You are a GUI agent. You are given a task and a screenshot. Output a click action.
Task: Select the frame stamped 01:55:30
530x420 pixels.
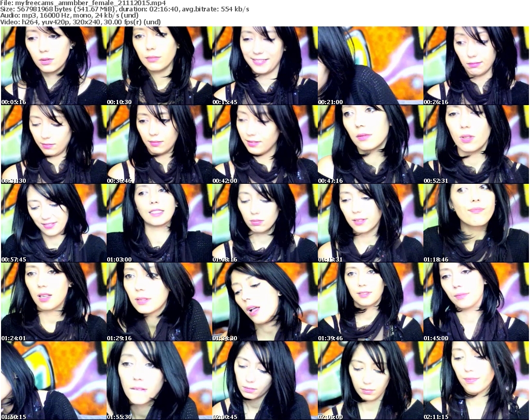pyautogui.click(x=159, y=381)
